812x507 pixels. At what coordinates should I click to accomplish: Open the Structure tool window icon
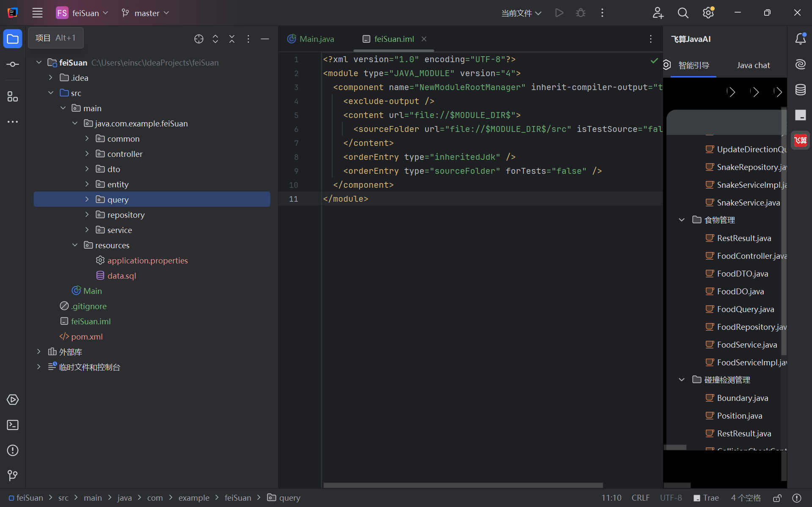(x=13, y=97)
